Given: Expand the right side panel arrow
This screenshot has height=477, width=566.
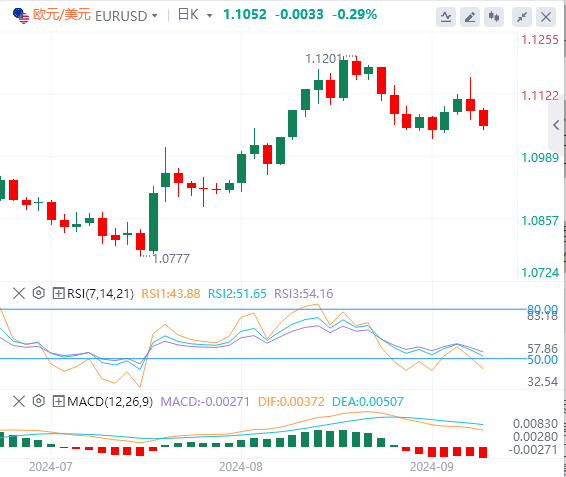Looking at the screenshot, I should click(x=556, y=125).
